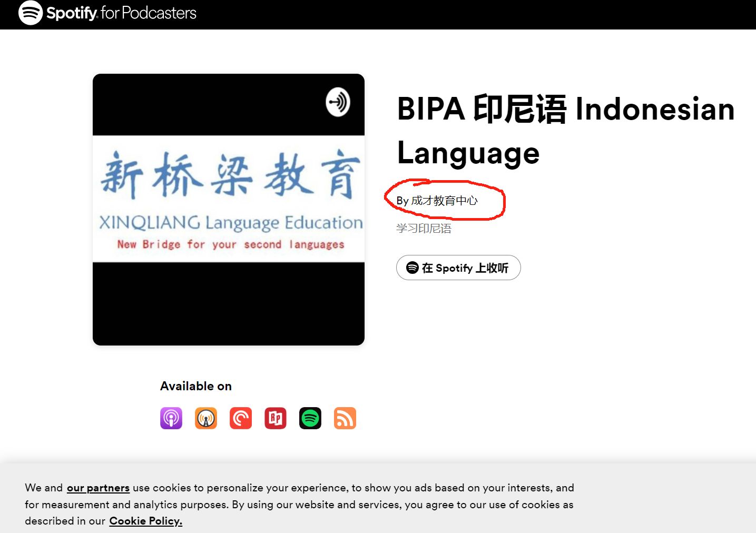Click the description text 学习印尼语
This screenshot has height=533, width=756.
pos(424,229)
